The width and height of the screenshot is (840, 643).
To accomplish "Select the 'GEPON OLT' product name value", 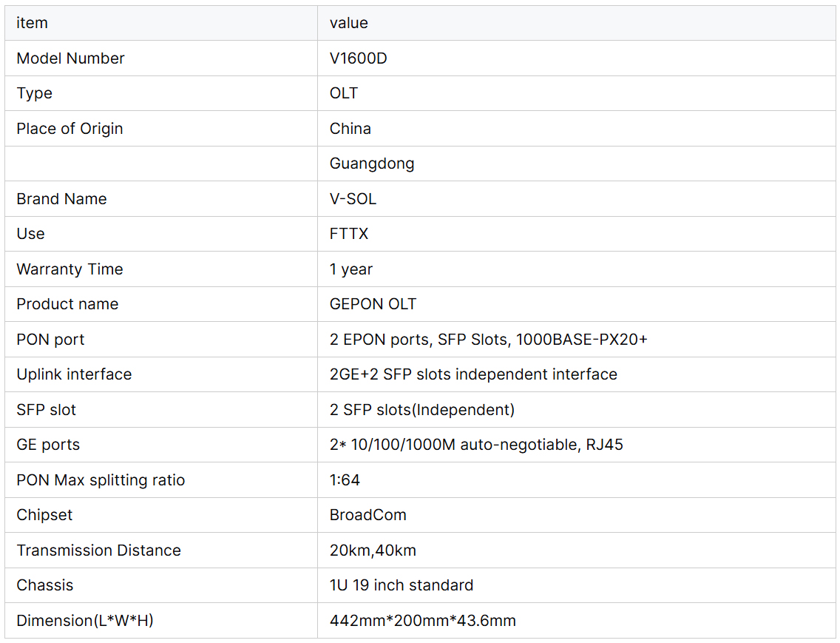I will (373, 304).
